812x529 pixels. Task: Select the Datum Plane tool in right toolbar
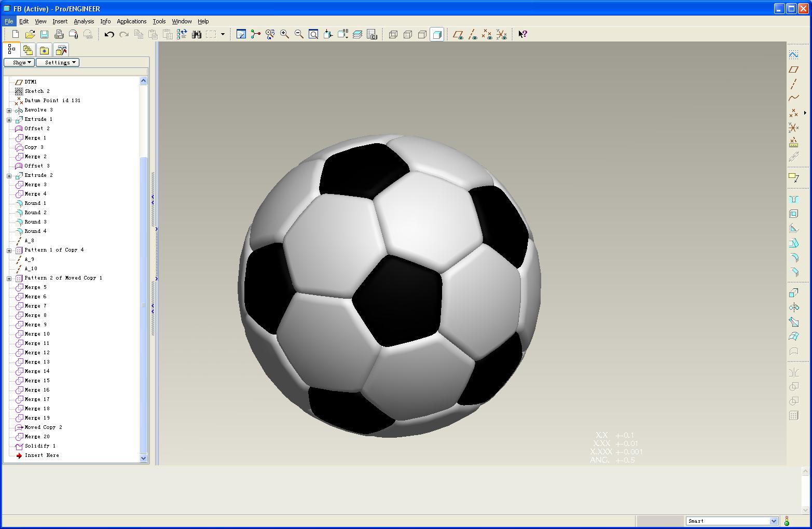click(x=793, y=69)
